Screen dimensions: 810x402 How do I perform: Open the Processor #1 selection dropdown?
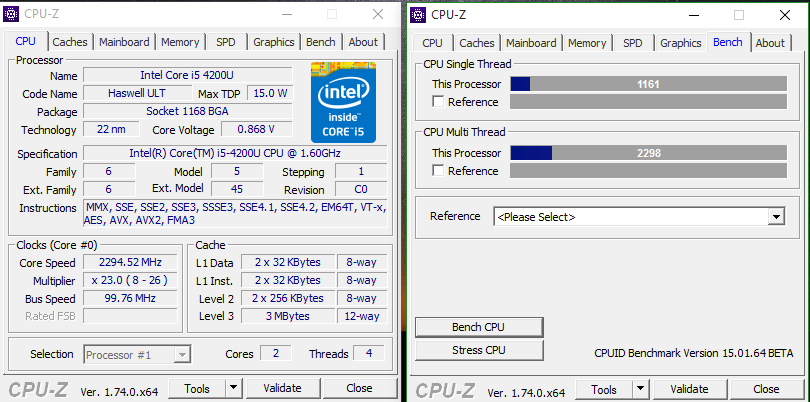pyautogui.click(x=181, y=354)
